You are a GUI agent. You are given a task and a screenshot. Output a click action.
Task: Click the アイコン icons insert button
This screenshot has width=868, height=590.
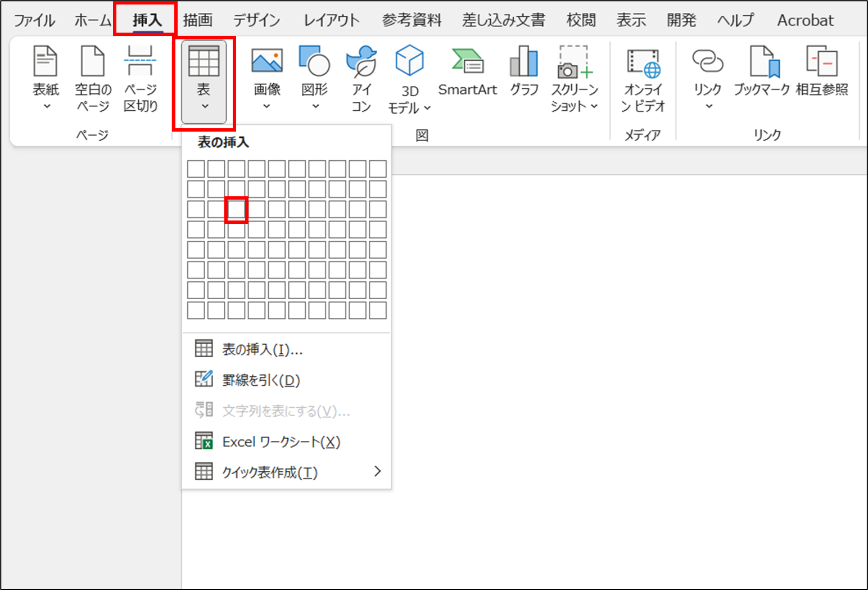[361, 76]
